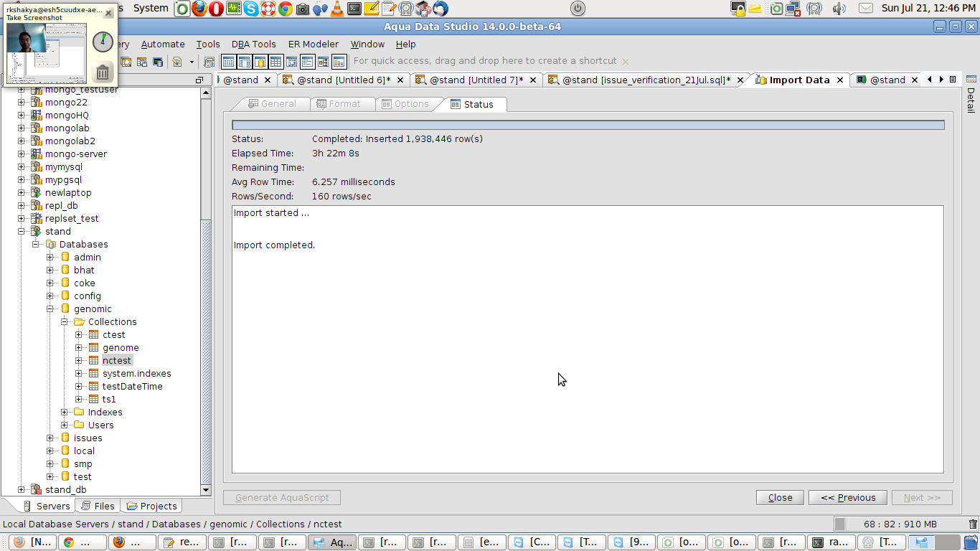Launch Google Chrome from the top panel
This screenshot has width=980, height=551.
(286, 9)
